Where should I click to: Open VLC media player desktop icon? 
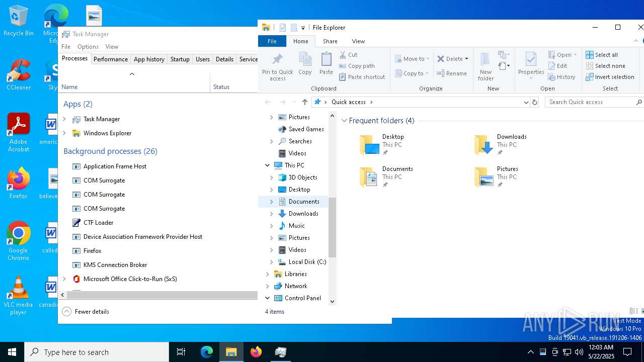pyautogui.click(x=18, y=296)
